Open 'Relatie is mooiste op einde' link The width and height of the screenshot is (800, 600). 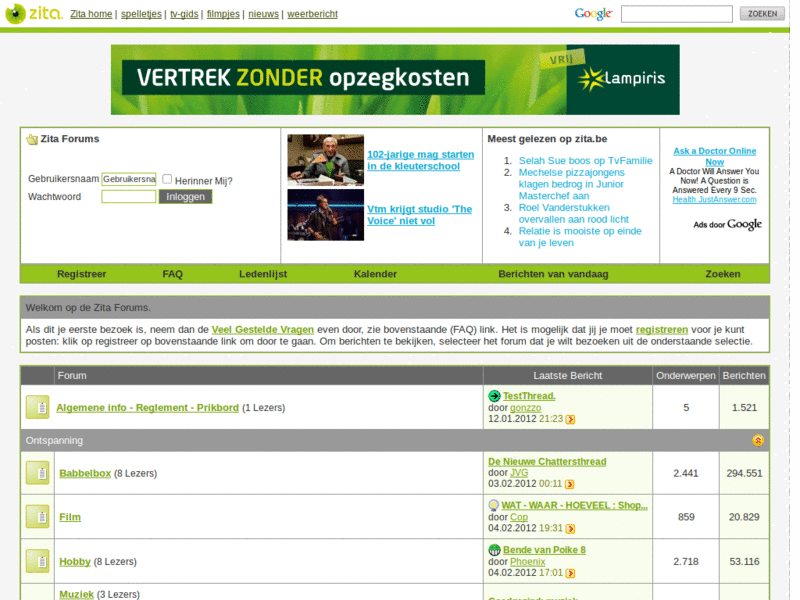(x=580, y=237)
